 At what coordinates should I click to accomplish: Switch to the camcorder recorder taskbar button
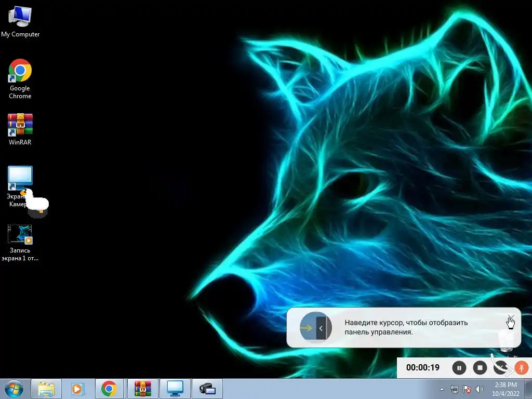(x=207, y=389)
